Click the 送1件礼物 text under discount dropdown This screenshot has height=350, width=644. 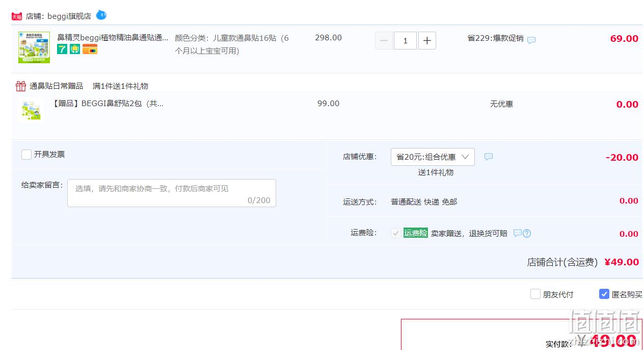coord(436,172)
